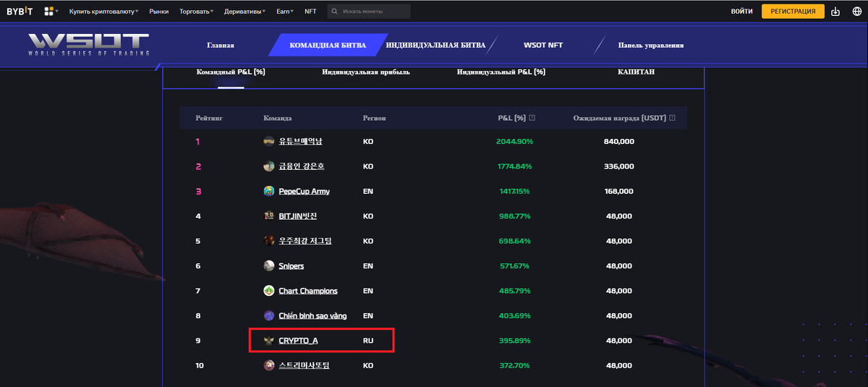Open team link 우주최강 저그팀

coord(305,241)
